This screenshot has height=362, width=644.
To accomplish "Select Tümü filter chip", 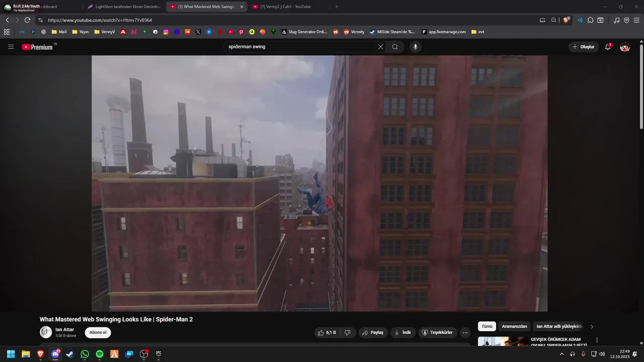I will coord(487,326).
